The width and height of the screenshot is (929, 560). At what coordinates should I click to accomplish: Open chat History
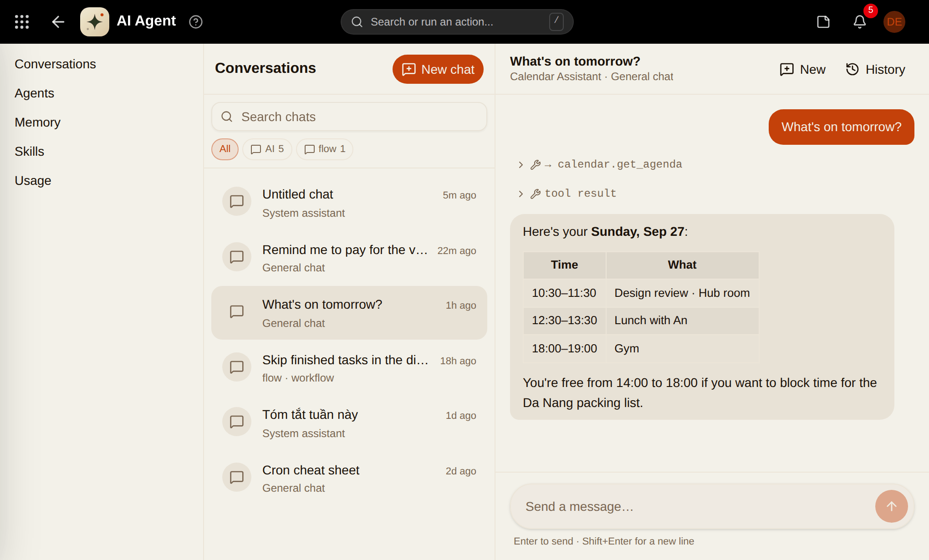coord(876,69)
